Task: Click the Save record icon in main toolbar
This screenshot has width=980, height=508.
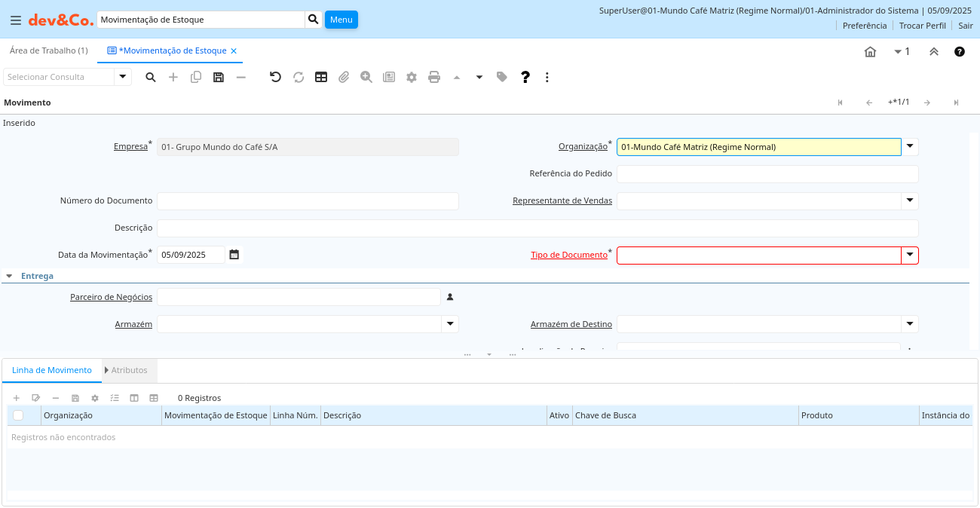Action: 219,77
